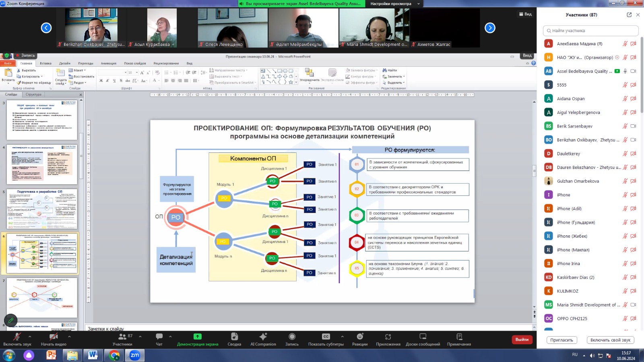The width and height of the screenshot is (644, 362).
Task: Open the Chat (Чат) panel
Action: 159,339
